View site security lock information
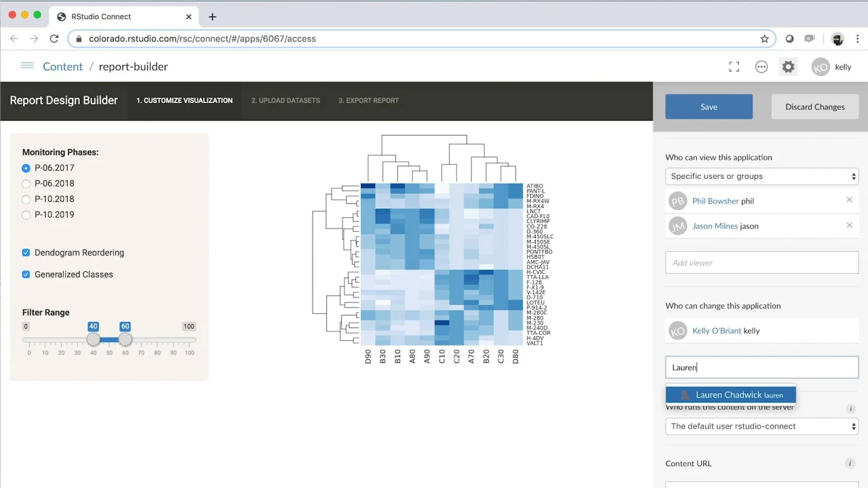The image size is (868, 488). (x=79, y=39)
